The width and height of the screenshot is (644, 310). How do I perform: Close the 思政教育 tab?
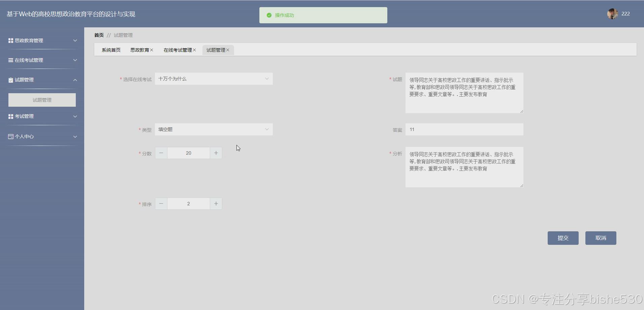[x=152, y=50]
